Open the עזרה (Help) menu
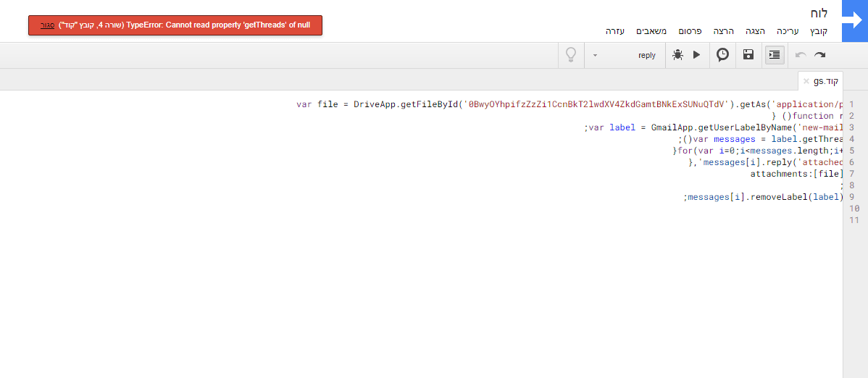The image size is (868, 378). coord(615,31)
